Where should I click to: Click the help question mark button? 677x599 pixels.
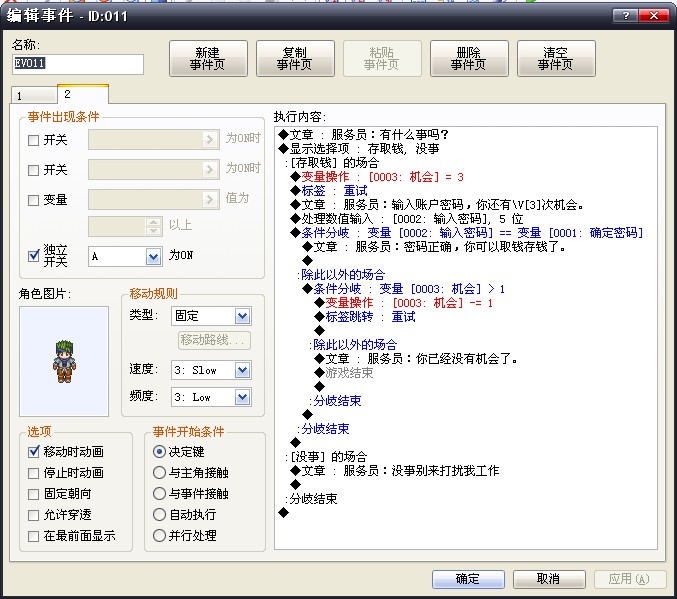pos(625,16)
